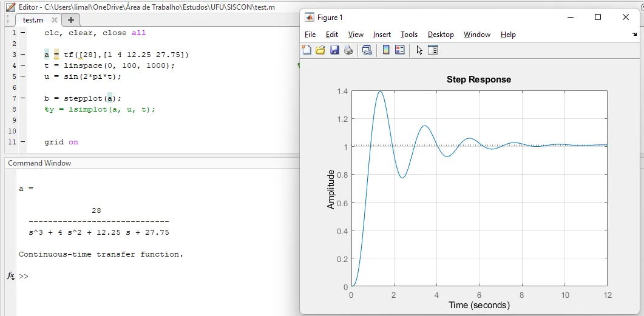Toggle the Insert Colorbar tool
Screen dimensions: 644x316
coord(386,50)
